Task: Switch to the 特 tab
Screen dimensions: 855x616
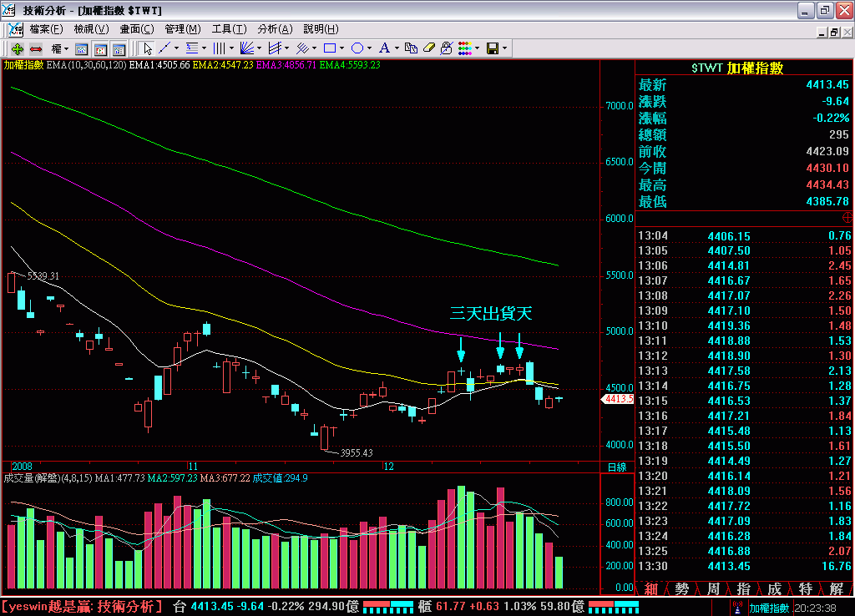Action: point(806,588)
